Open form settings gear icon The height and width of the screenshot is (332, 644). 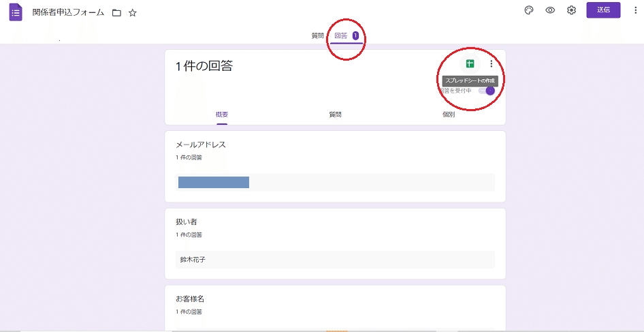(x=571, y=10)
